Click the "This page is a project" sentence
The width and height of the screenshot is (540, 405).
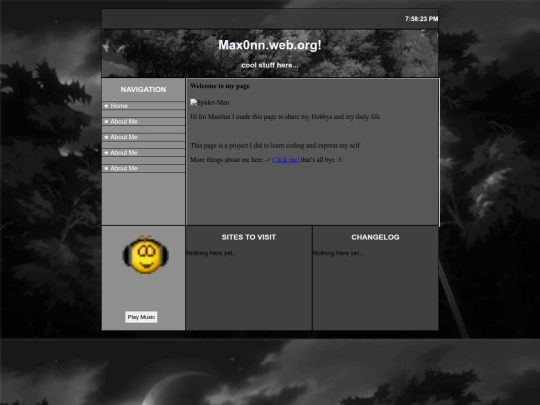click(x=275, y=145)
